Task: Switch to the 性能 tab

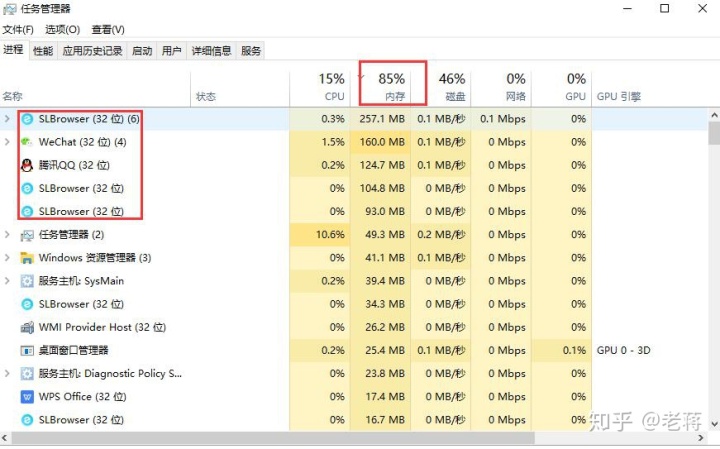Action: (43, 51)
